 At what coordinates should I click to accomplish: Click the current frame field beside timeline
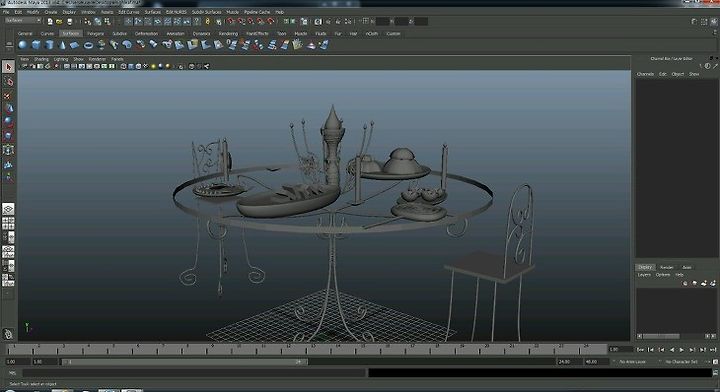(620, 349)
